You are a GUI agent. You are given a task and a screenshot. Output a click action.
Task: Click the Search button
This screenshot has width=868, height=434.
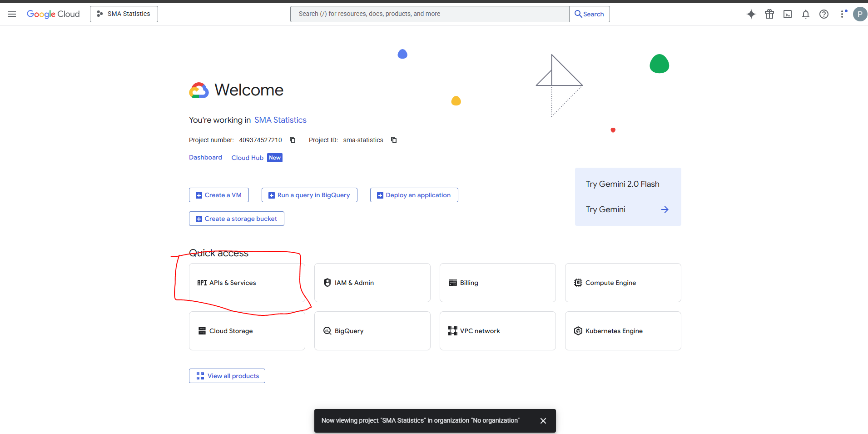click(x=590, y=14)
